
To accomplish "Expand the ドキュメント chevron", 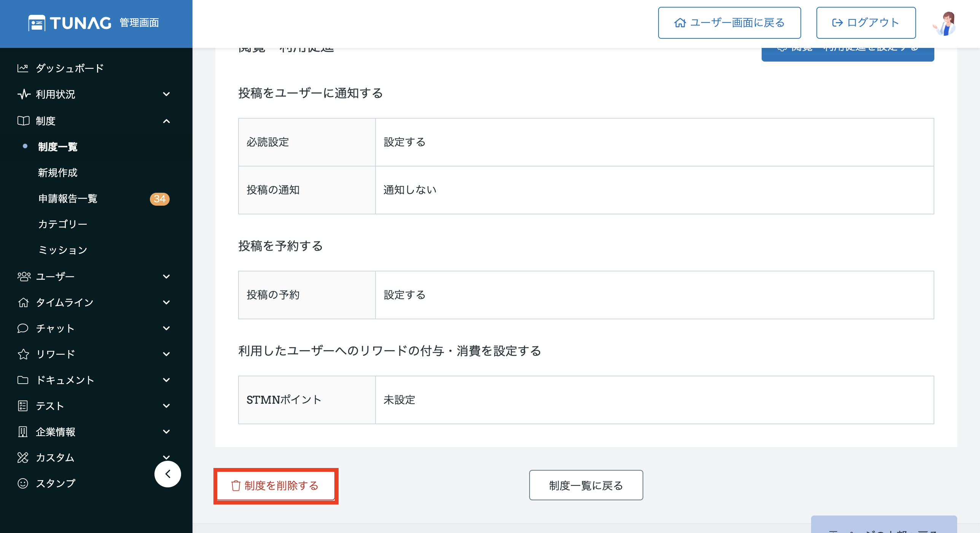I will pos(166,380).
